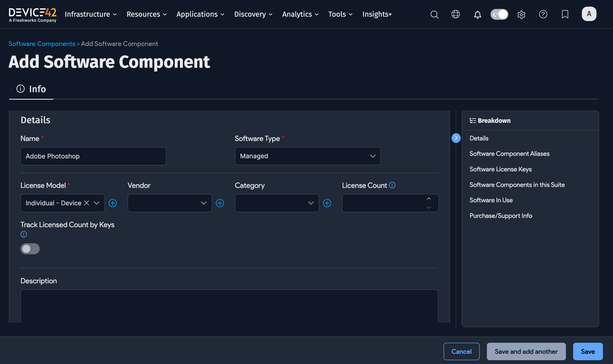This screenshot has width=613, height=364.
Task: Navigate back to Software Components
Action: tap(42, 43)
